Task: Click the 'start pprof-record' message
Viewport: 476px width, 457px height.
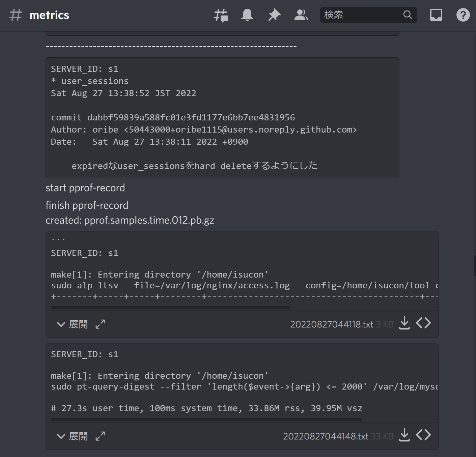Action: click(85, 188)
